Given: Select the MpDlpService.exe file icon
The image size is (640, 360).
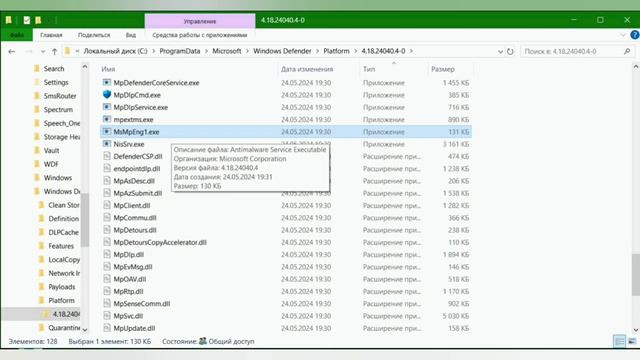Looking at the screenshot, I should (107, 107).
